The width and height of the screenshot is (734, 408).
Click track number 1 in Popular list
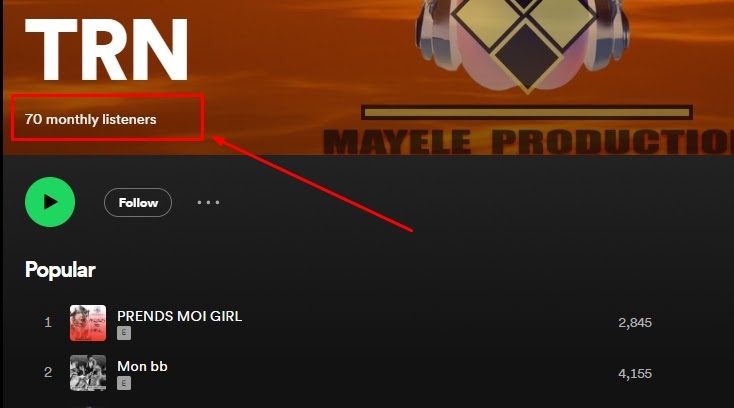[48, 322]
